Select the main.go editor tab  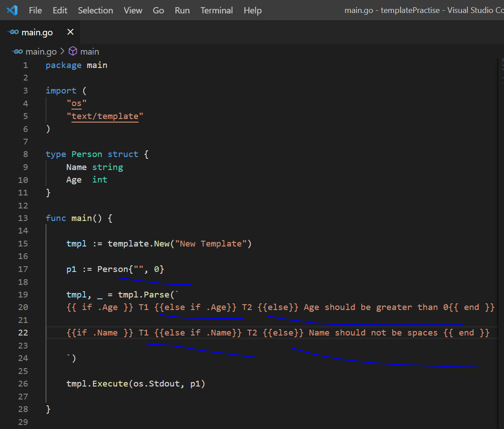pos(40,32)
